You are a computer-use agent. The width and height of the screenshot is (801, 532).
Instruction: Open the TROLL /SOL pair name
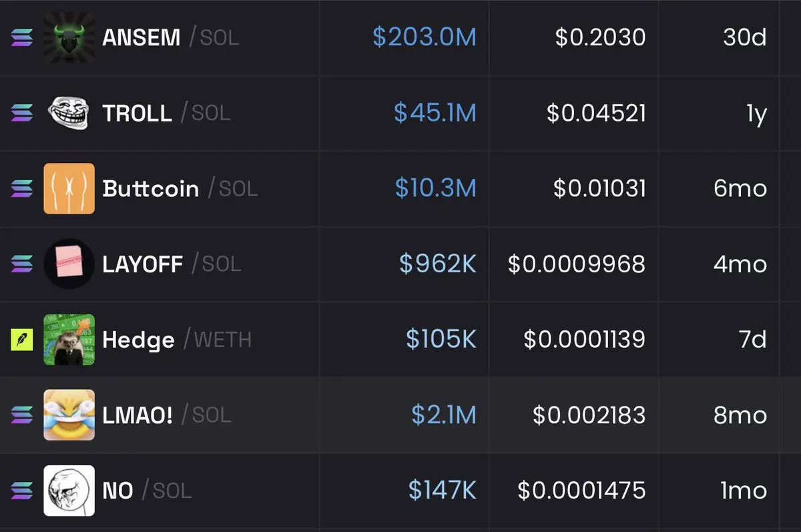[x=166, y=113]
